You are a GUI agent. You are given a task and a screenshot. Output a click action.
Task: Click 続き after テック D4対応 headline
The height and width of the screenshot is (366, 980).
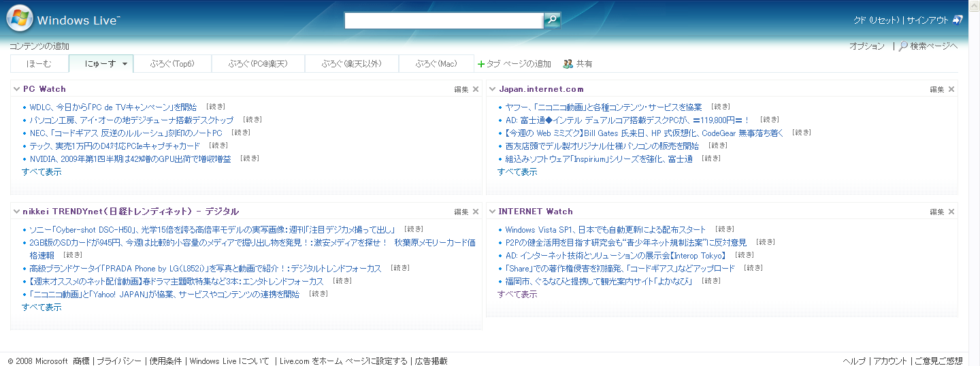point(218,146)
